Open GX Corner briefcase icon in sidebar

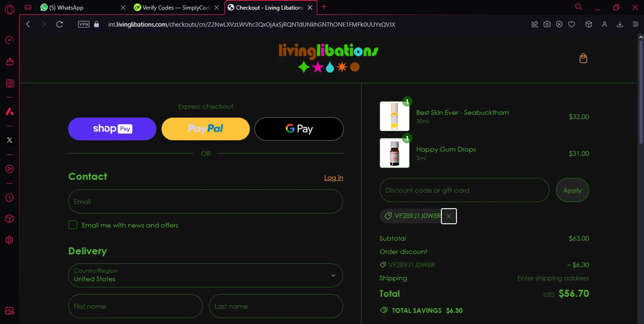(9, 62)
